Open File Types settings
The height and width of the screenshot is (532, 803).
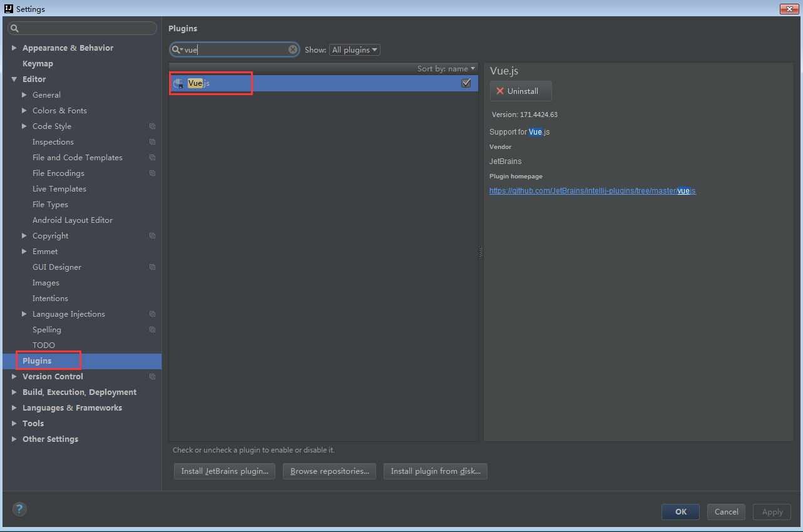50,205
